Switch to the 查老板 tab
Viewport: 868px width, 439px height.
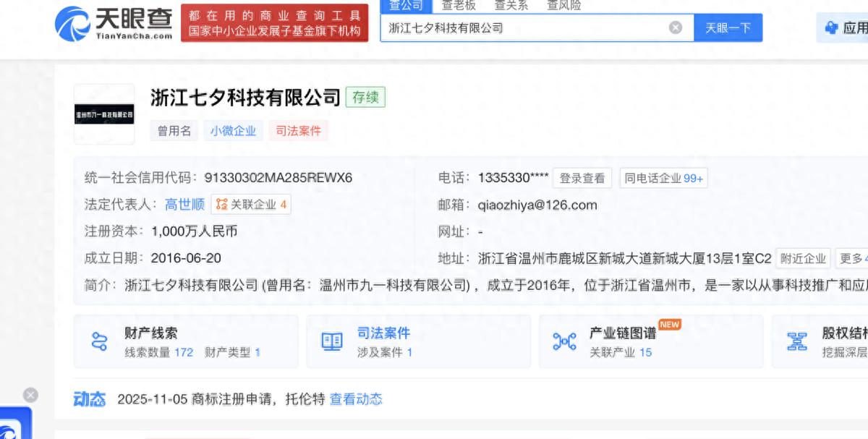tap(459, 5)
